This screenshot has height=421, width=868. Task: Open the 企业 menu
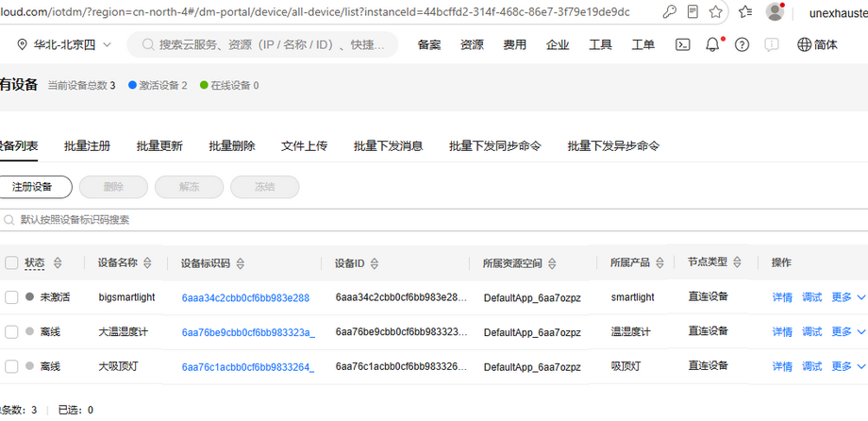point(557,45)
